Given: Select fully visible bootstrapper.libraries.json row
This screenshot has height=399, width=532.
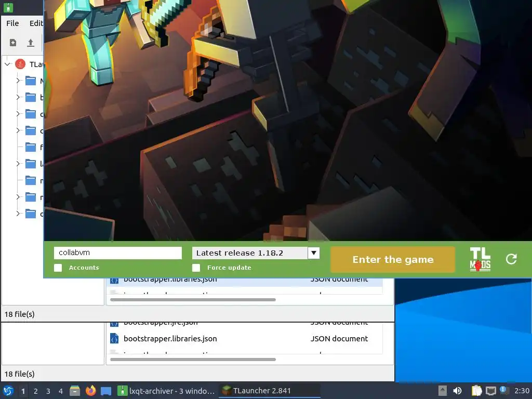Looking at the screenshot, I should click(x=244, y=339).
